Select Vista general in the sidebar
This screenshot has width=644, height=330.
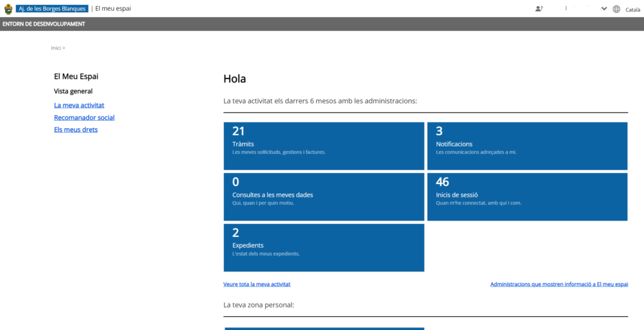[73, 91]
